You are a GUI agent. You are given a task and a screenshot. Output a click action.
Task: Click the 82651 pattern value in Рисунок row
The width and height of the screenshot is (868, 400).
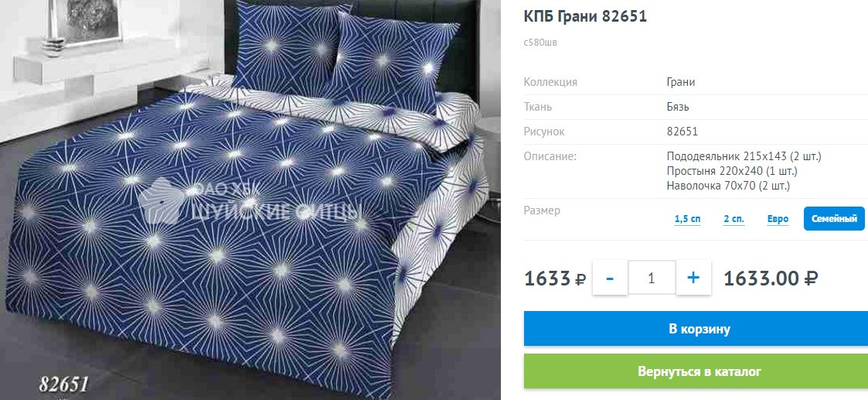(x=682, y=132)
